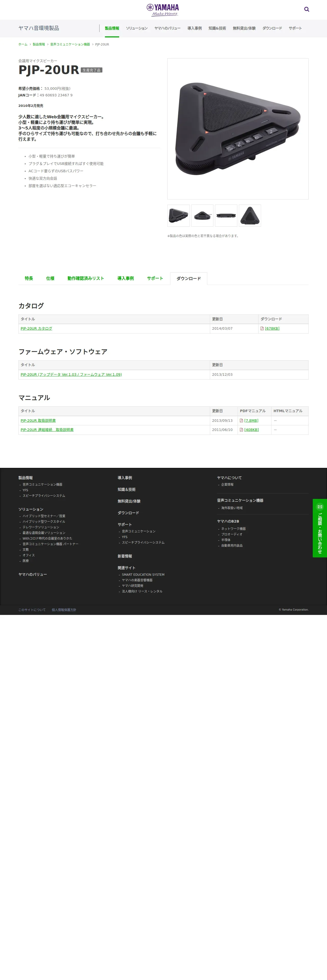Open 無料貸出/体験 in the top navigation
The width and height of the screenshot is (327, 980).
244,28
